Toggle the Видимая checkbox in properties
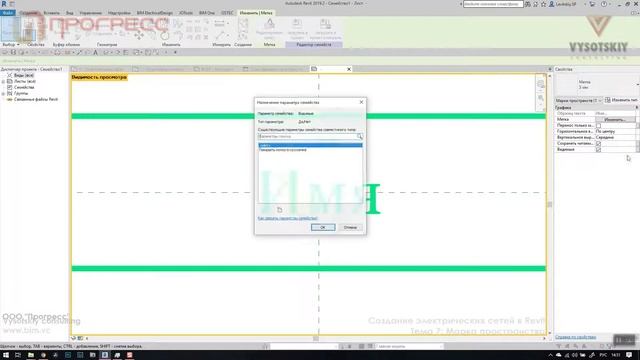Screen dimensions: 640x360 tap(598, 150)
